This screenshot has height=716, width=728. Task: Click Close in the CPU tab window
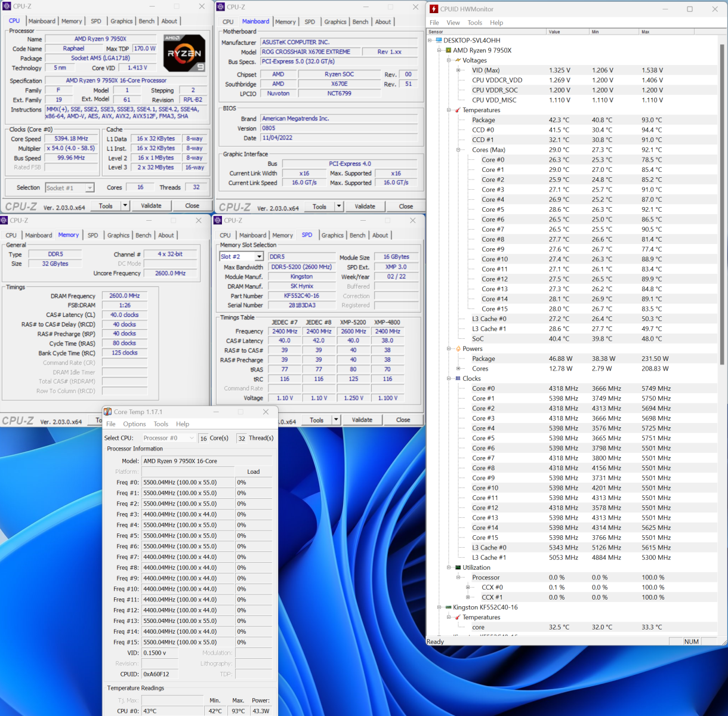pyautogui.click(x=192, y=206)
